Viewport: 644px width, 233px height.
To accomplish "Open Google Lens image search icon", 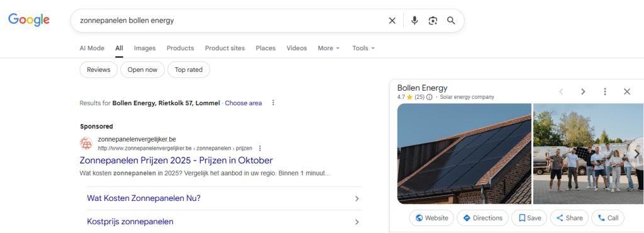I will coord(433,21).
